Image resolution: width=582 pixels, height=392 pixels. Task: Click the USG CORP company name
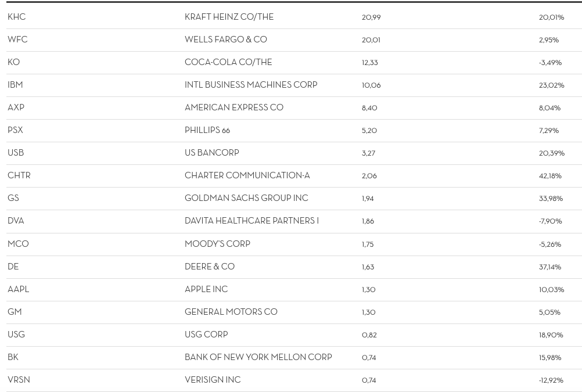tap(206, 335)
